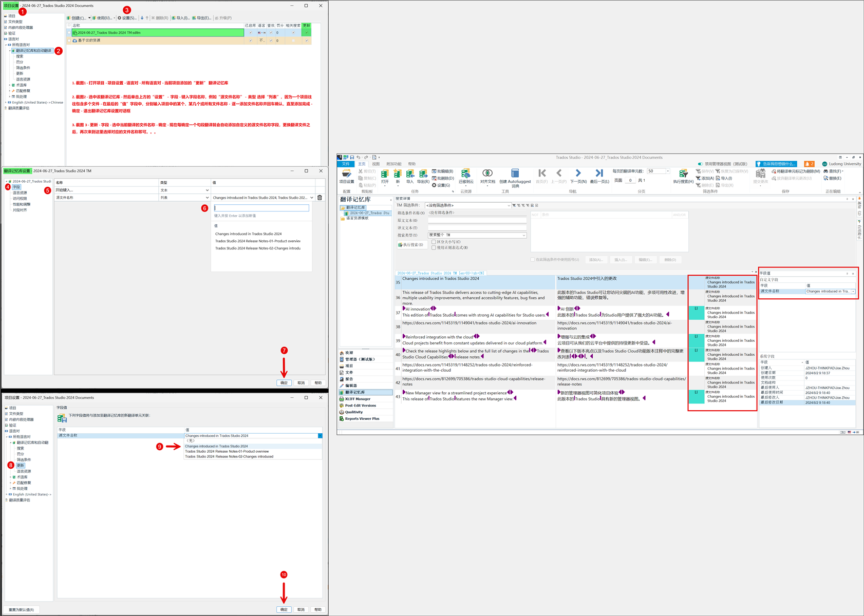
Task: Select 更新 in bottom project settings tree
Action: pos(21,466)
